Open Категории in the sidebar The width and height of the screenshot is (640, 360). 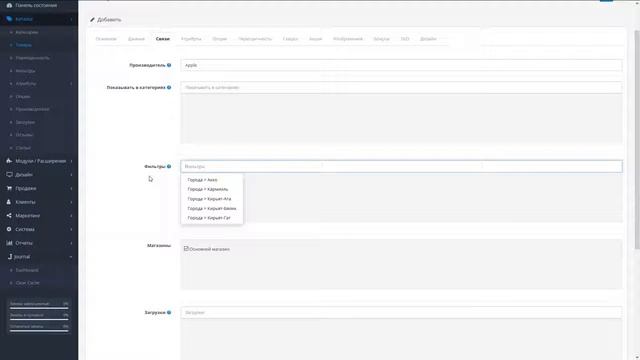(27, 32)
